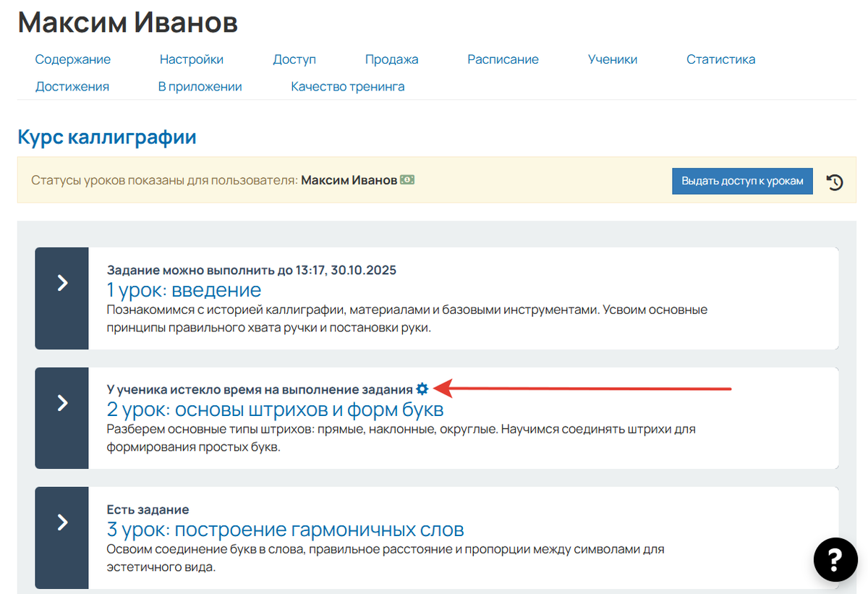
Task: Open the Настройки tab
Action: (191, 59)
